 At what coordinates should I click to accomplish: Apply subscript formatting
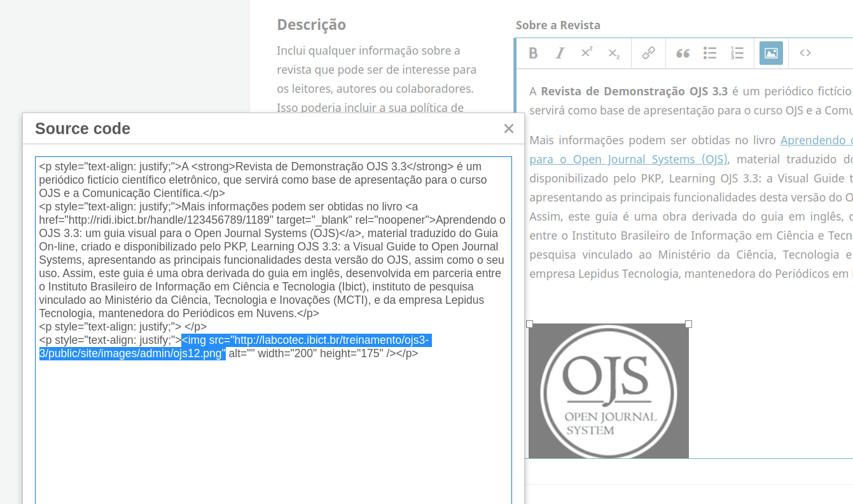coord(614,53)
